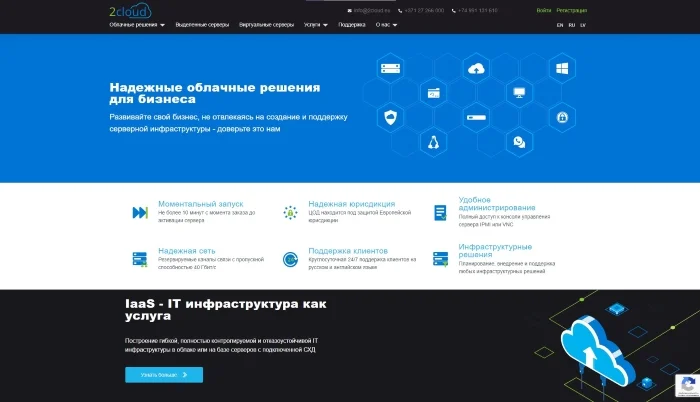700x402 pixels.
Task: Click the Надежная юрисдикция lock icon
Action: 290,213
